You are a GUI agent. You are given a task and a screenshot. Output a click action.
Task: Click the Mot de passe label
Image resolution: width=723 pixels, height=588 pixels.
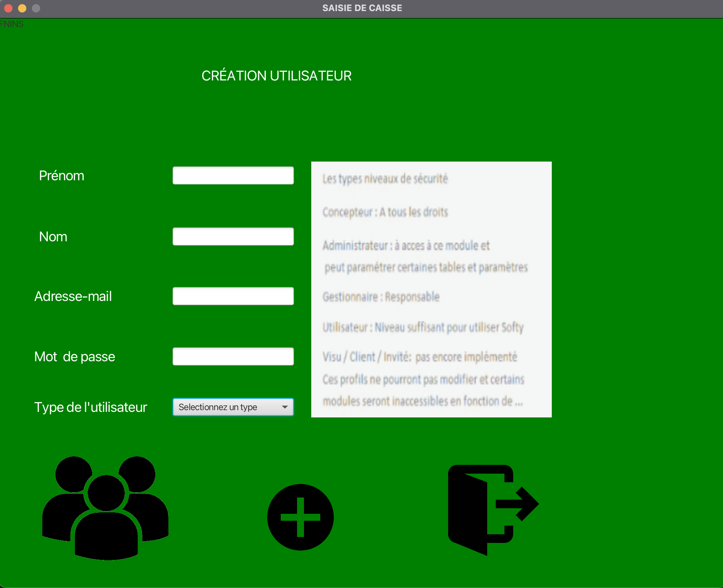(x=75, y=357)
